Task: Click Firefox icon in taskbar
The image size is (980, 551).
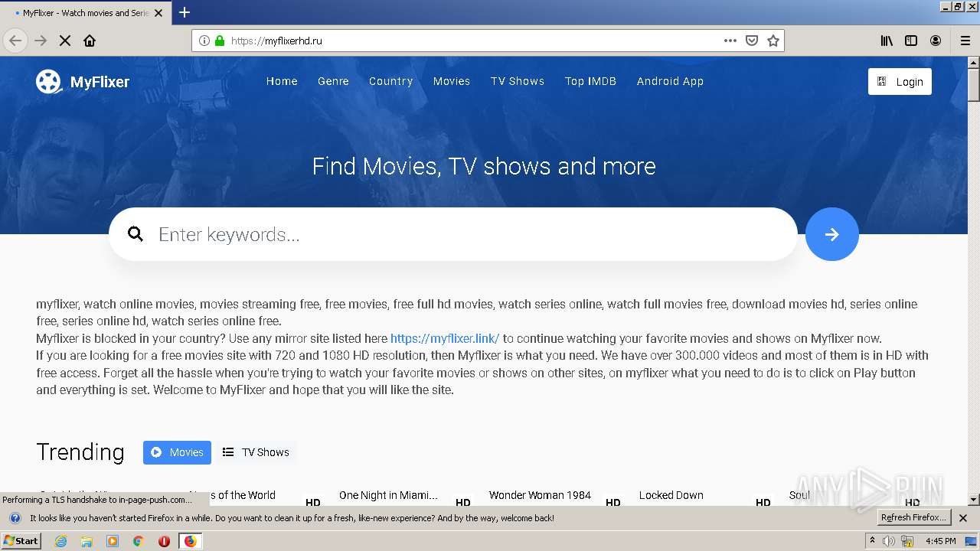Action: click(190, 541)
